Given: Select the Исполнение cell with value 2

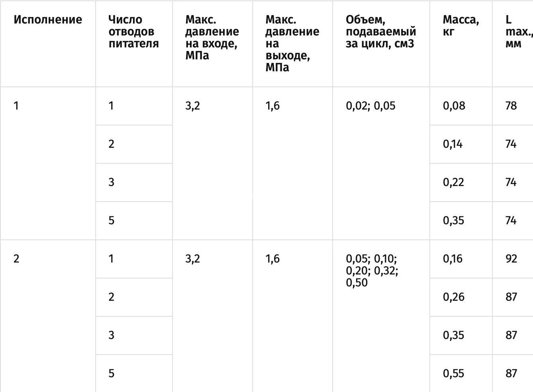Looking at the screenshot, I should point(16,259).
